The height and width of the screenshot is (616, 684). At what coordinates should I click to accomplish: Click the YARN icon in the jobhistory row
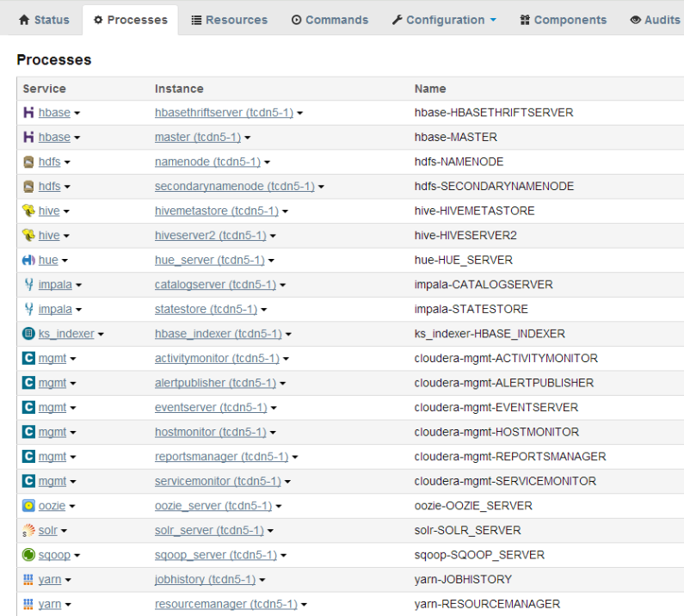pos(28,579)
